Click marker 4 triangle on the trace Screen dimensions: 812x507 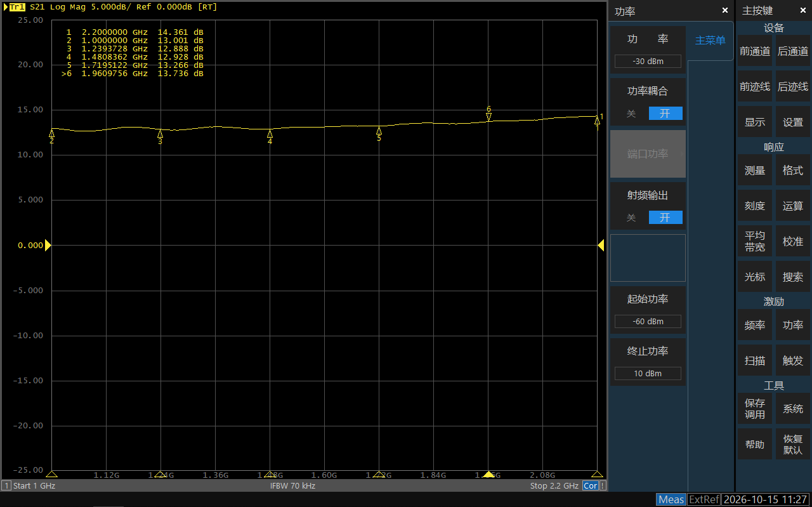point(270,133)
